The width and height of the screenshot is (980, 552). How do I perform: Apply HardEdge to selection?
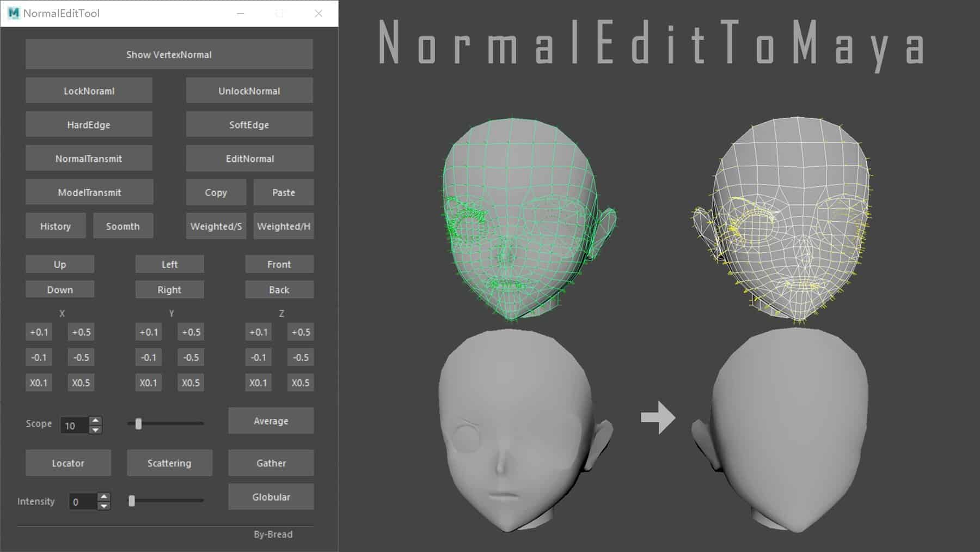[89, 125]
